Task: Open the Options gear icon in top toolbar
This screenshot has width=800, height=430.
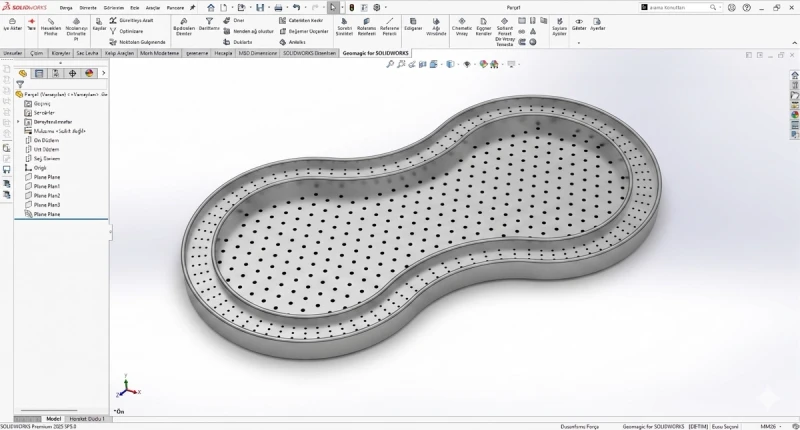Action: (377, 8)
